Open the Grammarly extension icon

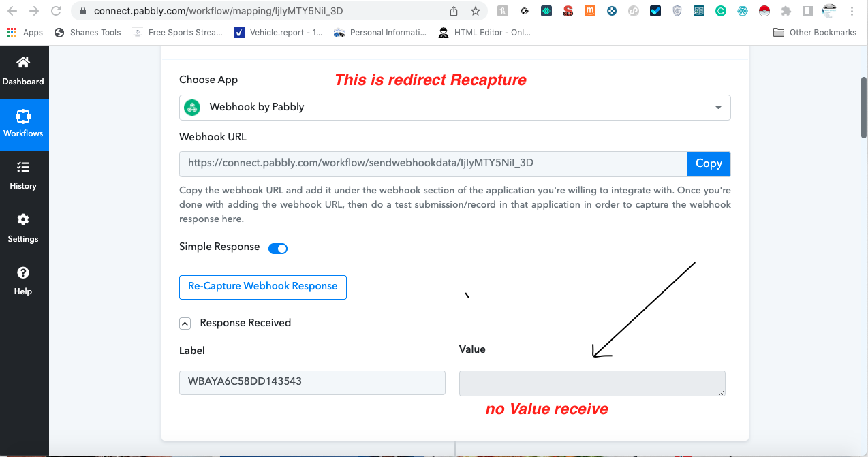pyautogui.click(x=721, y=11)
